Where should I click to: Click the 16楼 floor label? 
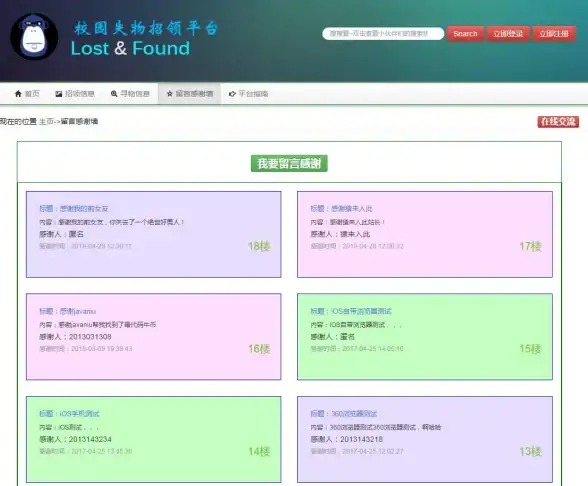(x=259, y=349)
